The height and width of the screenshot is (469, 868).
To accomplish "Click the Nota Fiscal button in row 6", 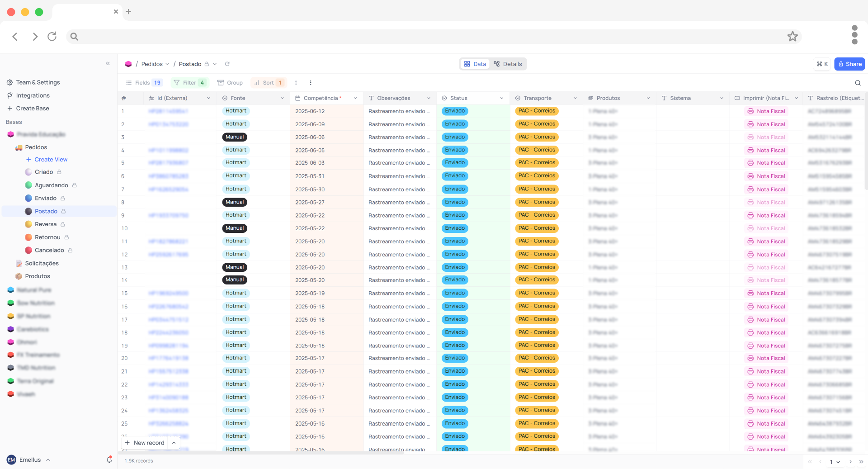I will pos(766,176).
